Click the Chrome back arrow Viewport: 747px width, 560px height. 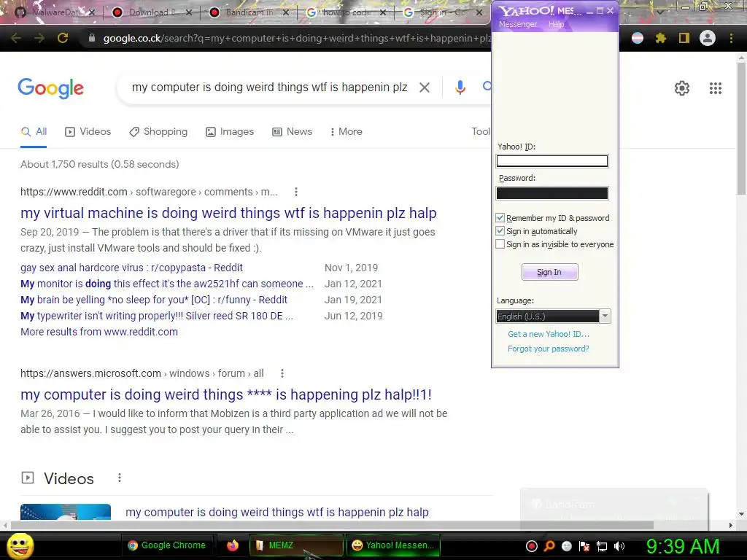[16, 38]
